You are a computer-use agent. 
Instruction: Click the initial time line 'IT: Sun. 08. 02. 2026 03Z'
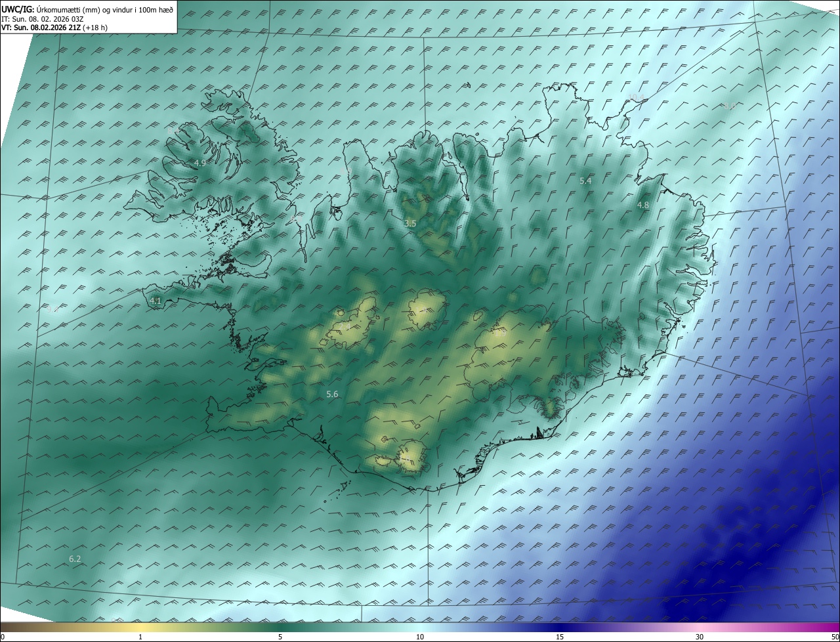coord(43,18)
